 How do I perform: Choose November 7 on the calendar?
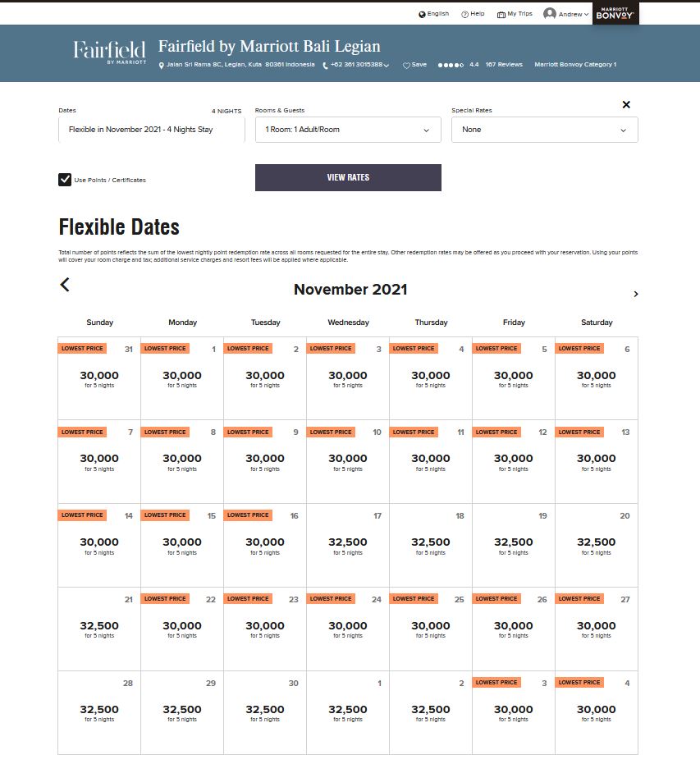click(x=99, y=461)
